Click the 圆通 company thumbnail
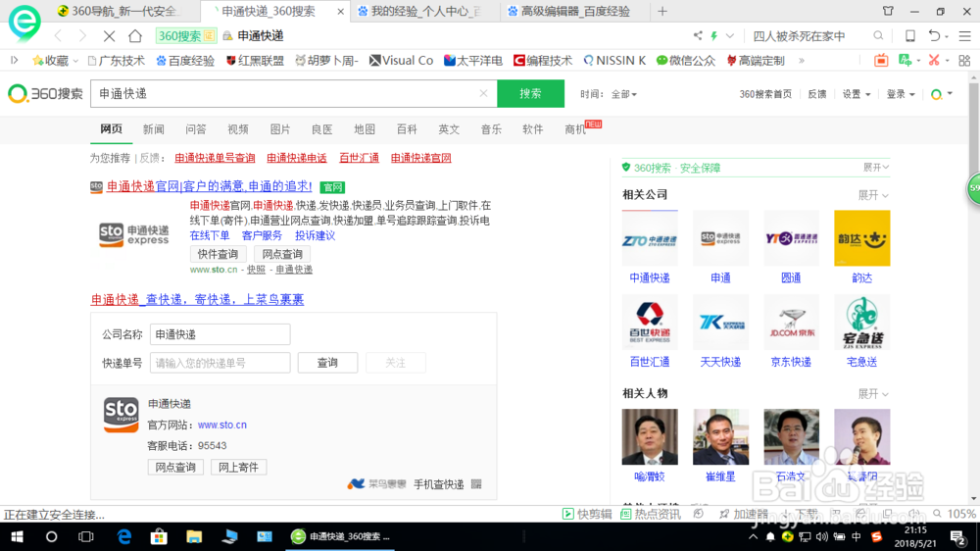Image resolution: width=980 pixels, height=551 pixels. click(x=791, y=238)
